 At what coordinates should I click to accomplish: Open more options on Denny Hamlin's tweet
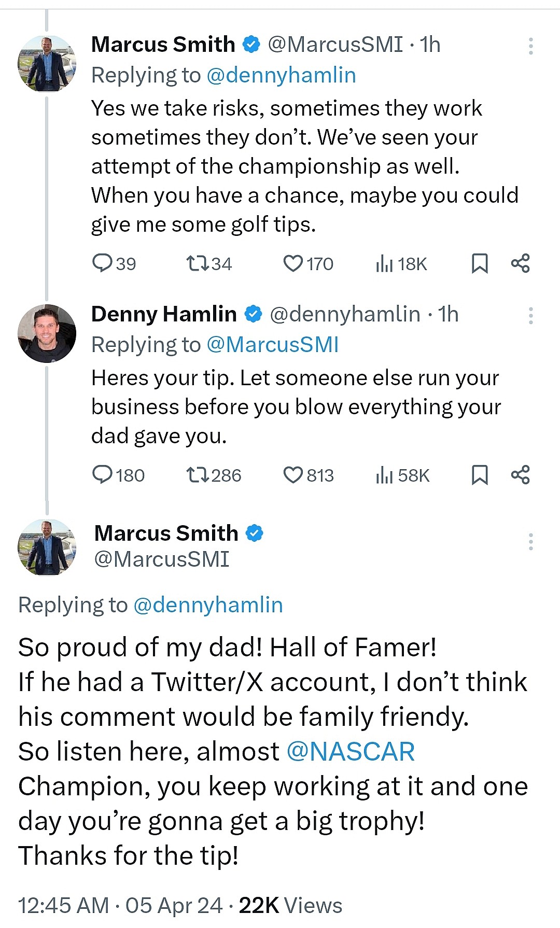(530, 315)
